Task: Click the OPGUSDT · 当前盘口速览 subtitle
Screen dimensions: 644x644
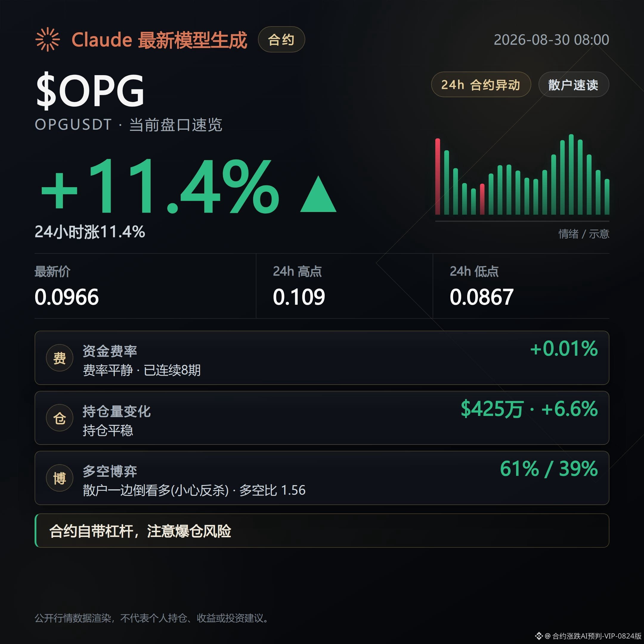Action: tap(129, 125)
